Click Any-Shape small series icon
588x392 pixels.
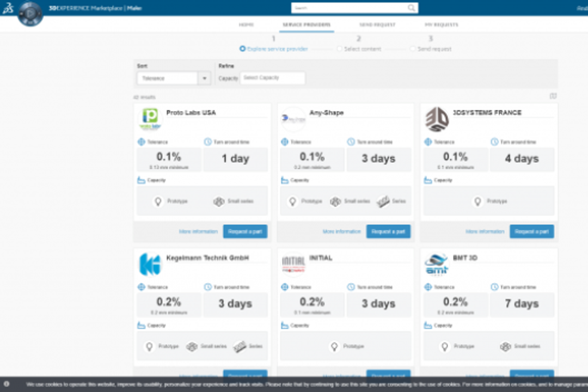tap(335, 201)
